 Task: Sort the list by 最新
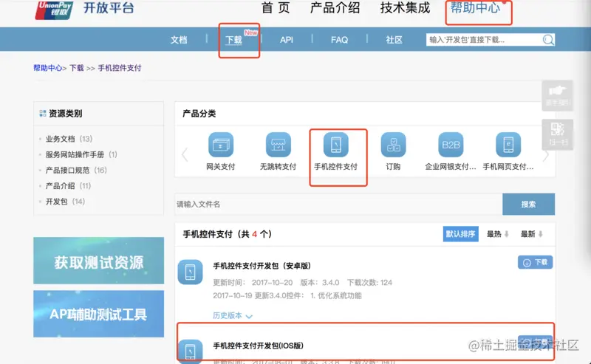point(531,234)
